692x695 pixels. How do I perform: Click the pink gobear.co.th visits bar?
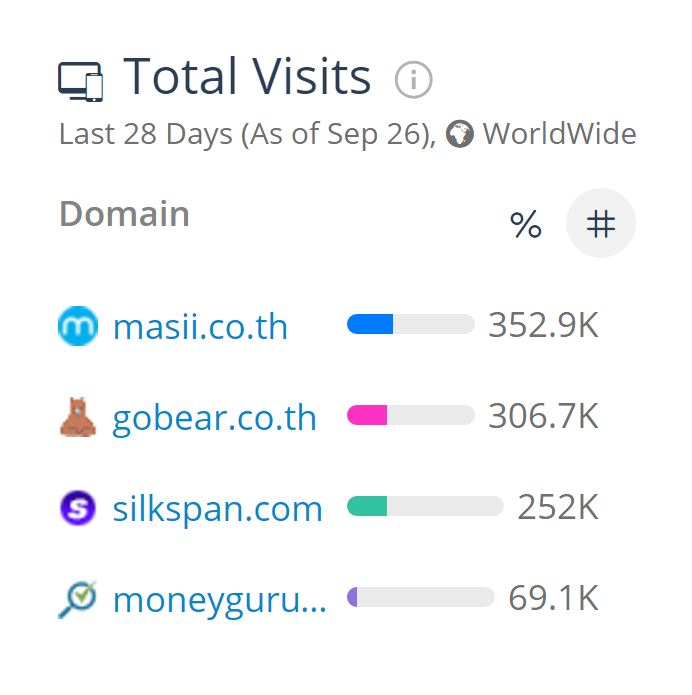[368, 415]
